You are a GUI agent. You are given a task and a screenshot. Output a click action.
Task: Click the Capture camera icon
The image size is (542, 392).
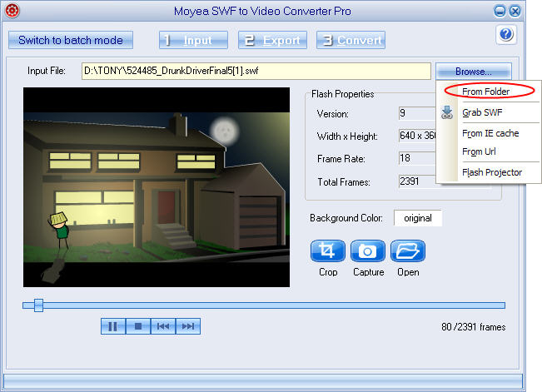pos(368,251)
